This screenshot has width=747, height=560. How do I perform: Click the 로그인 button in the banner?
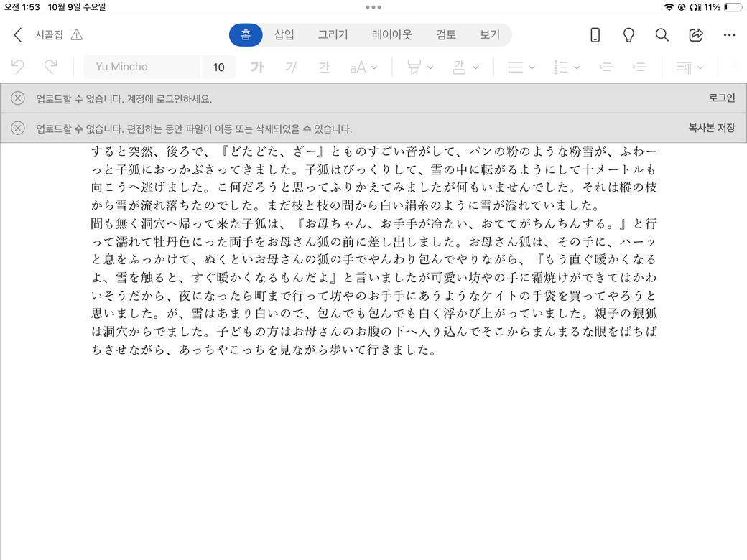pos(721,98)
